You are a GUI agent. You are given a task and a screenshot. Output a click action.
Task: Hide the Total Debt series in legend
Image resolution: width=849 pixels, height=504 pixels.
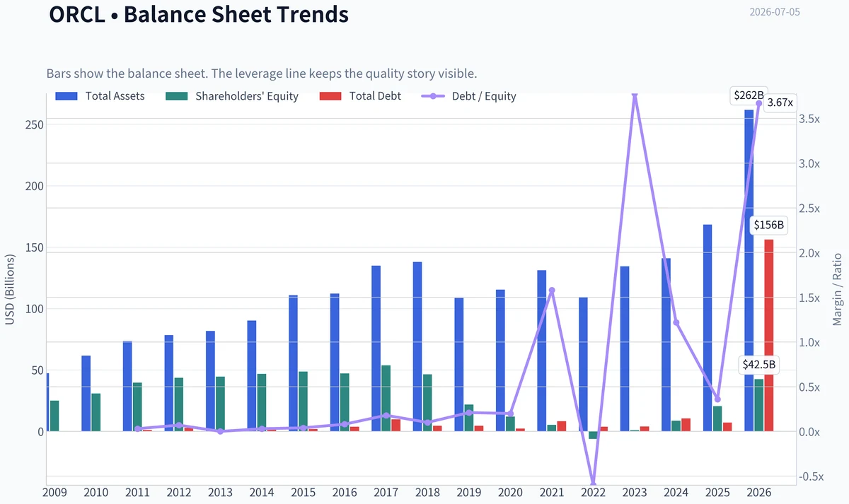360,96
